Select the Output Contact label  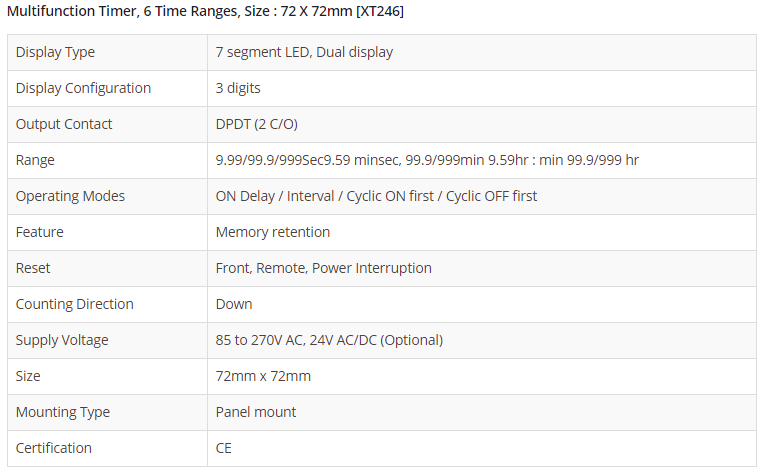[x=64, y=124]
